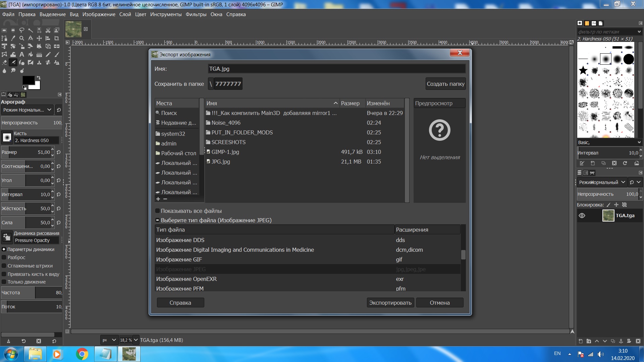Open the 'Basic,' brush tag dropdown
This screenshot has width=644, height=362.
pos(639,142)
